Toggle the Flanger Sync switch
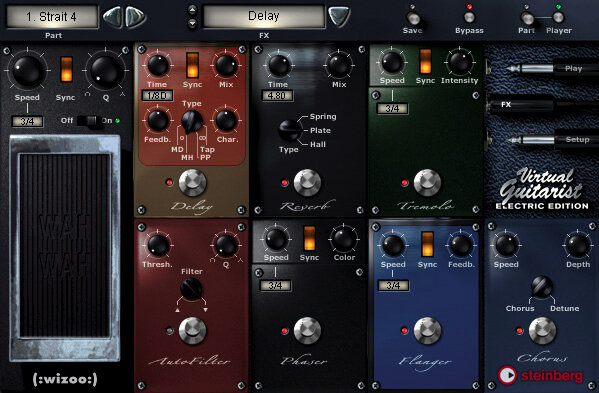This screenshot has width=599, height=393. [x=427, y=244]
